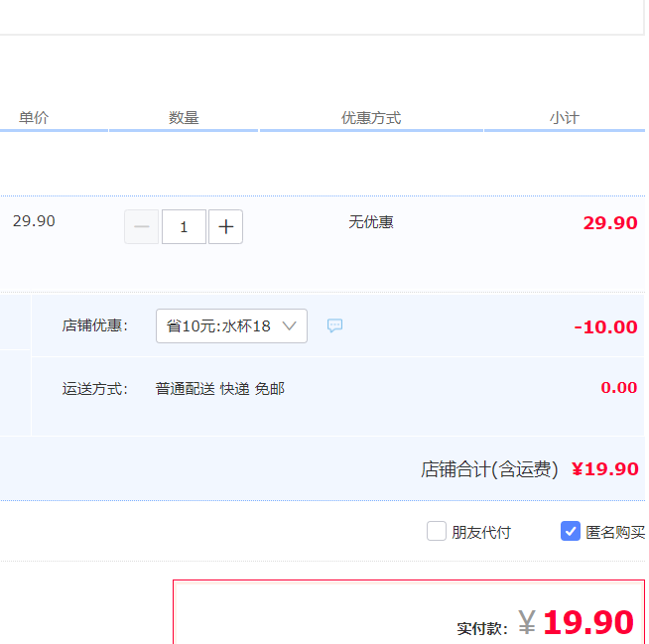Image resolution: width=649 pixels, height=644 pixels.
Task: Click the 0.00 shipping fee amount
Action: coord(619,387)
